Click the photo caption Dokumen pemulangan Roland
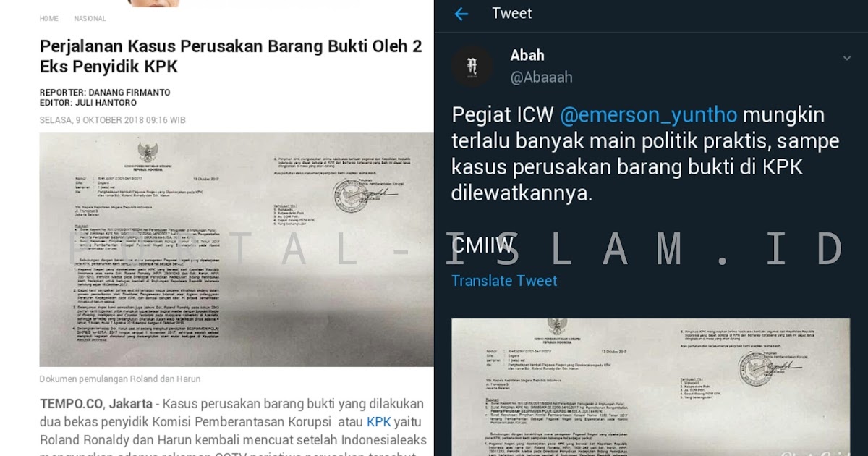The height and width of the screenshot is (456, 868). coord(120,379)
